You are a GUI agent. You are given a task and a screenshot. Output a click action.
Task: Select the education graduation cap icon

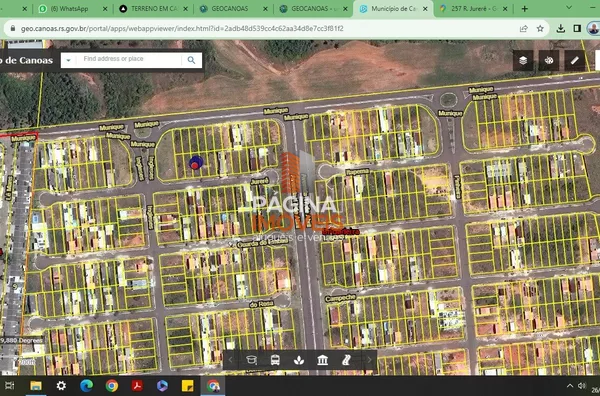(251, 360)
